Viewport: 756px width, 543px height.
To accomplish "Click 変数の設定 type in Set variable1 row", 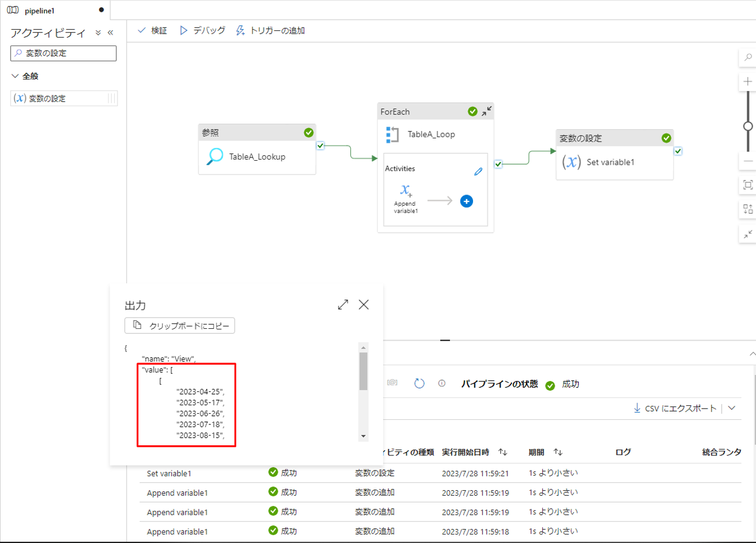I will click(375, 473).
